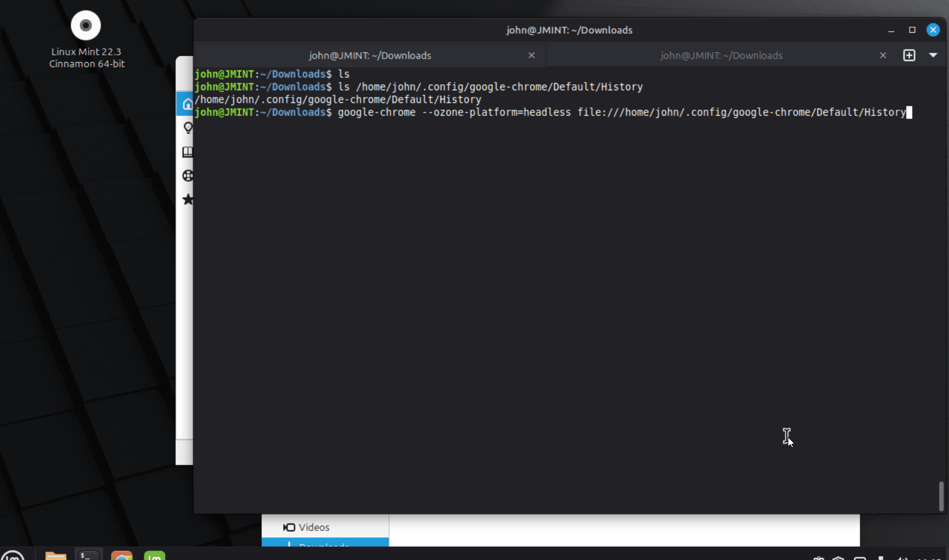Screen dimensions: 949x560
Task: Expand the terminal tab list dropdown arrow
Action: coord(933,55)
